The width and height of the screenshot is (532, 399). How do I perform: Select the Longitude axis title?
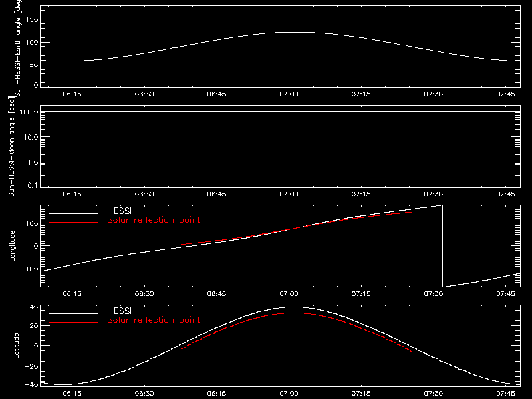pyautogui.click(x=12, y=246)
